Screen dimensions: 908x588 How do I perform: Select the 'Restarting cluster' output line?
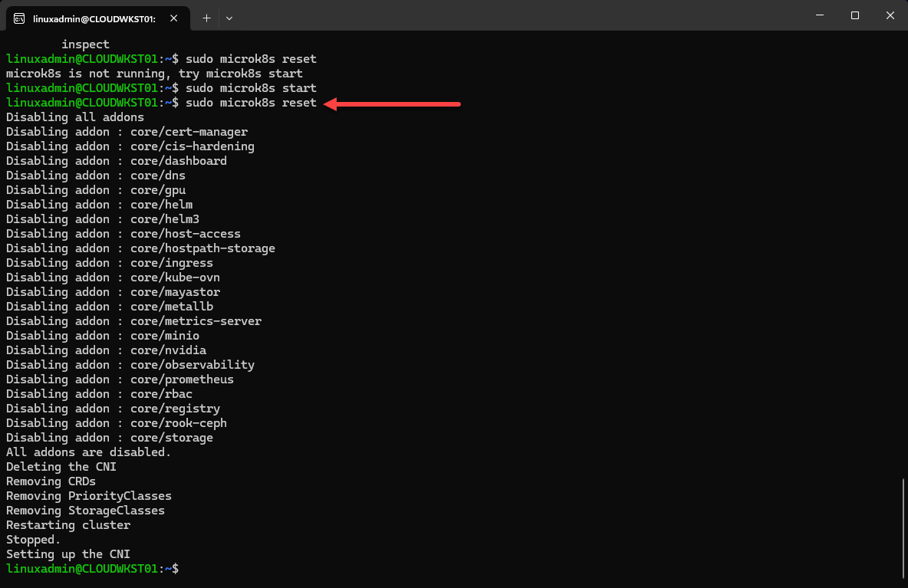click(x=65, y=524)
